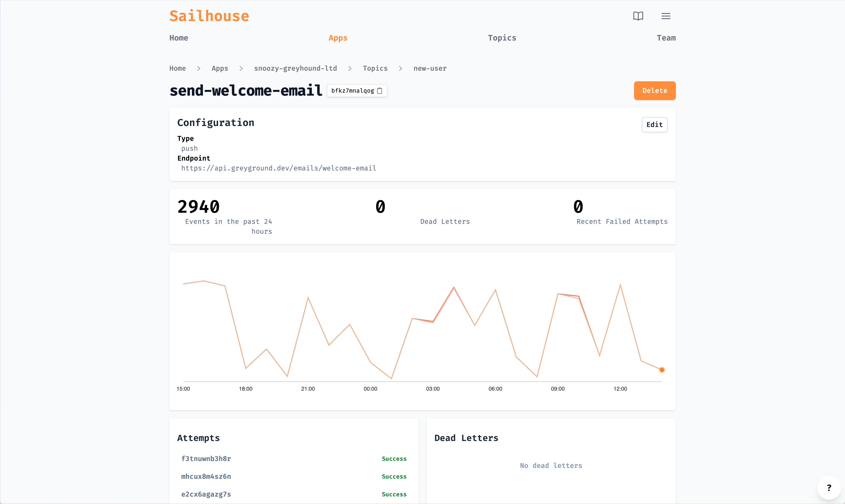
Task: Open the hamburger menu icon
Action: [x=665, y=16]
